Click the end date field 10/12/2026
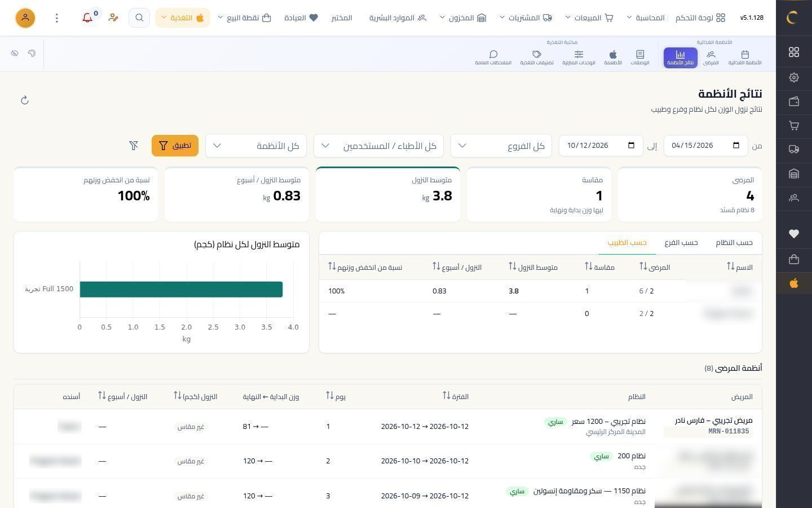812x508 pixels. pos(601,146)
